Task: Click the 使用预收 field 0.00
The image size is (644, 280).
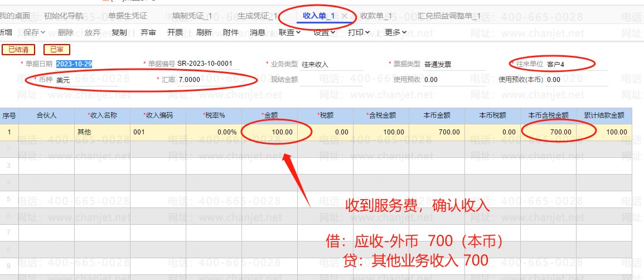Action: point(454,80)
